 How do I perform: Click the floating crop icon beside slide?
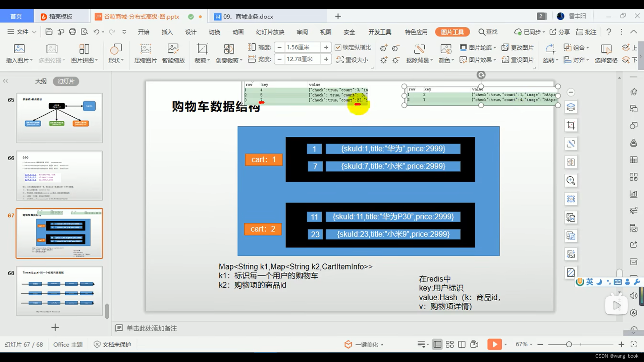tap(571, 125)
